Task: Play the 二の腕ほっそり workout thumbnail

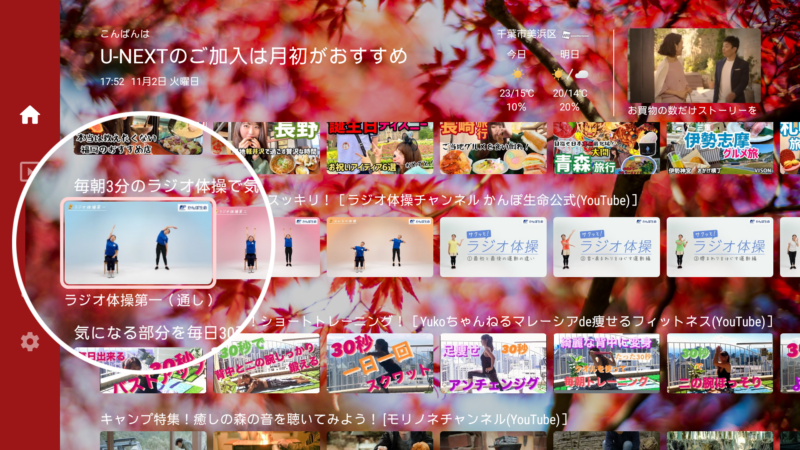Action: tap(719, 362)
